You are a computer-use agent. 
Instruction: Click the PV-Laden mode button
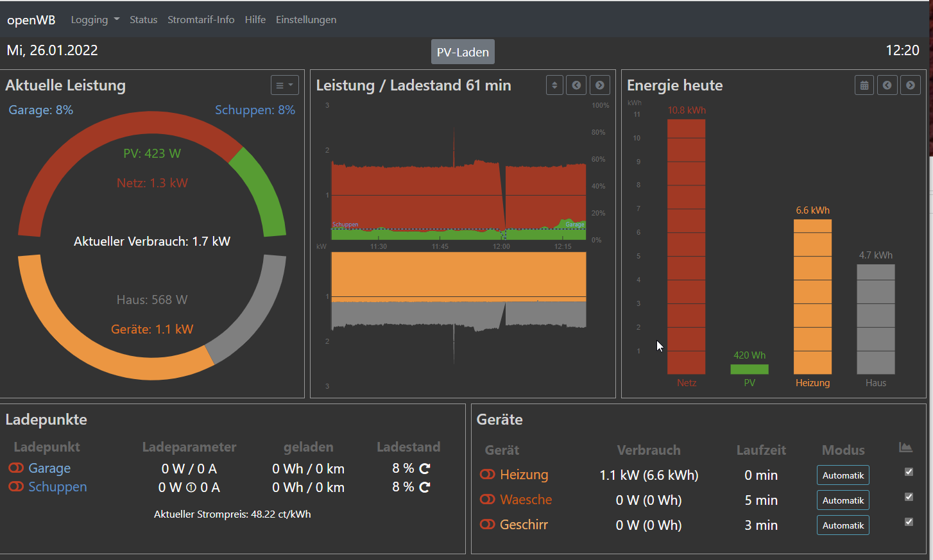point(463,53)
